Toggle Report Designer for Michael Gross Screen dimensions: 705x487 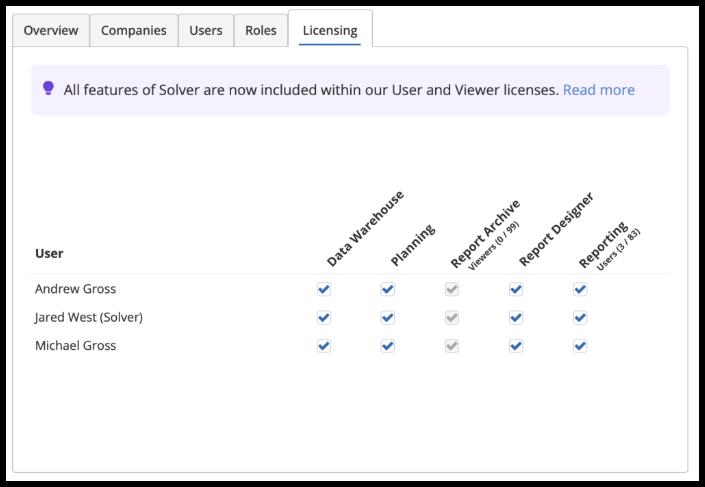tap(516, 346)
